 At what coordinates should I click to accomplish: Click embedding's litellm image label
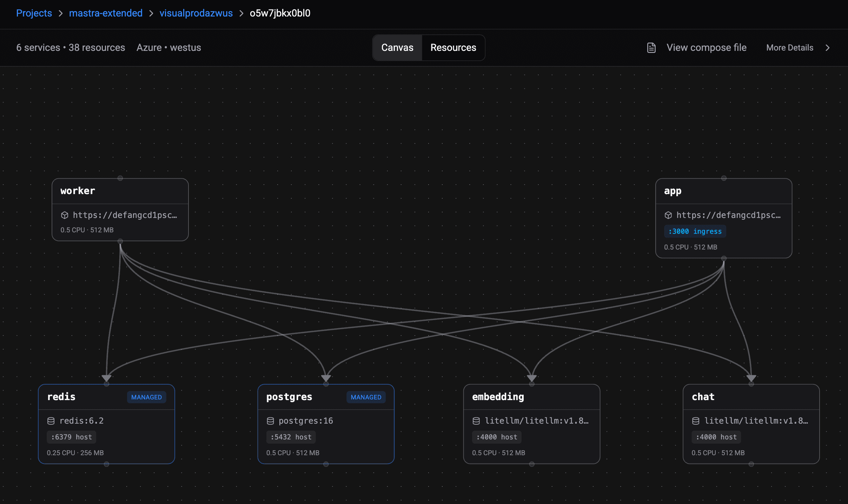click(x=537, y=421)
